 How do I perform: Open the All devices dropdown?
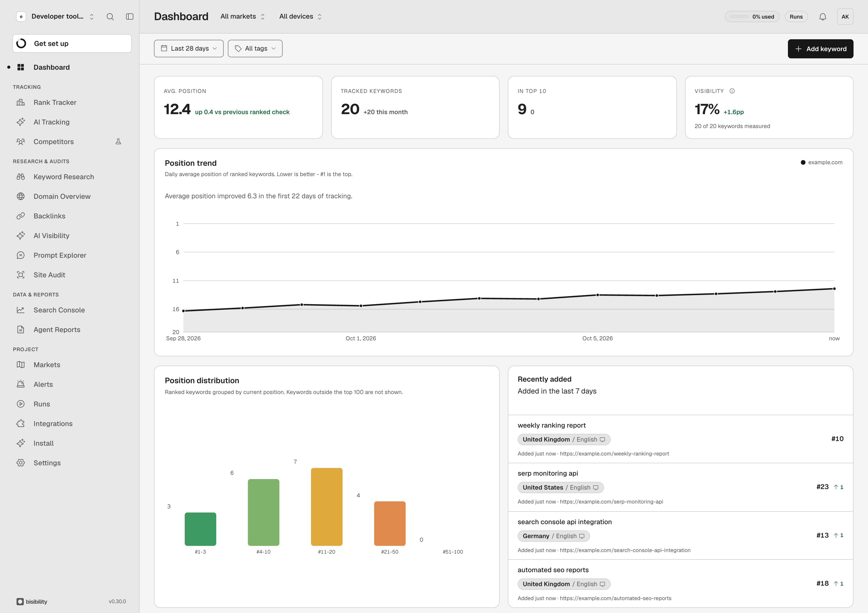tap(300, 17)
